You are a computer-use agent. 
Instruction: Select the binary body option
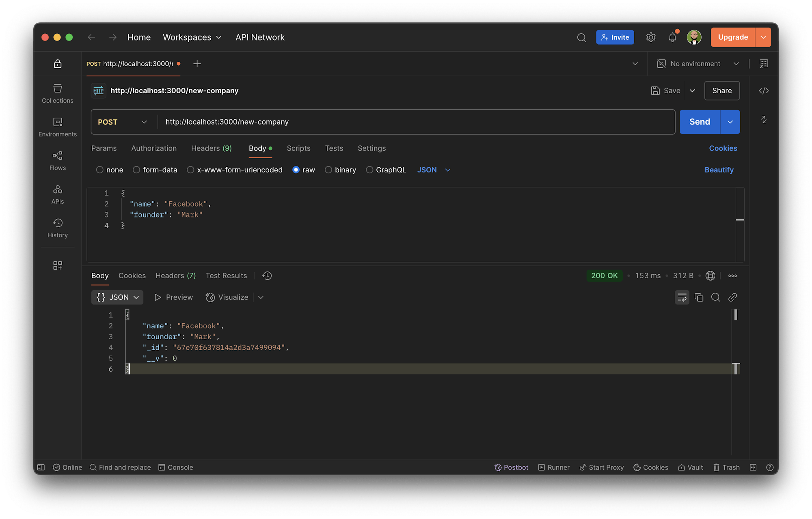pyautogui.click(x=328, y=170)
